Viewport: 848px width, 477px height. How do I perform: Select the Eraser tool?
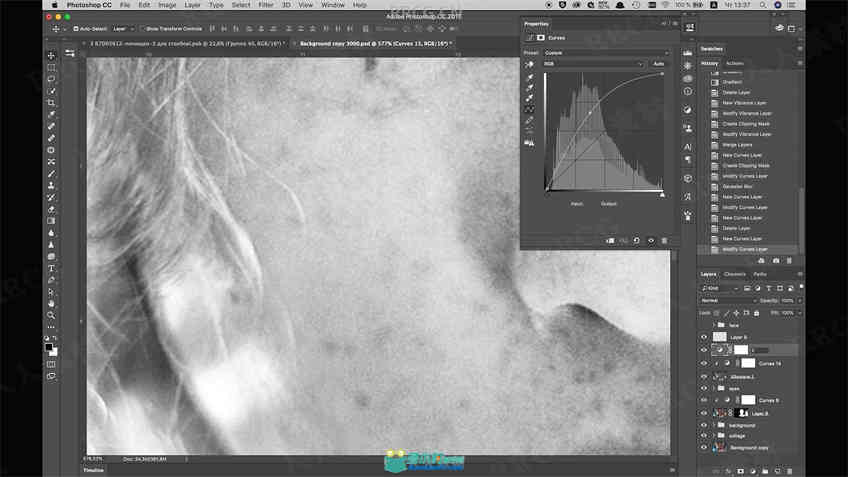coord(51,209)
